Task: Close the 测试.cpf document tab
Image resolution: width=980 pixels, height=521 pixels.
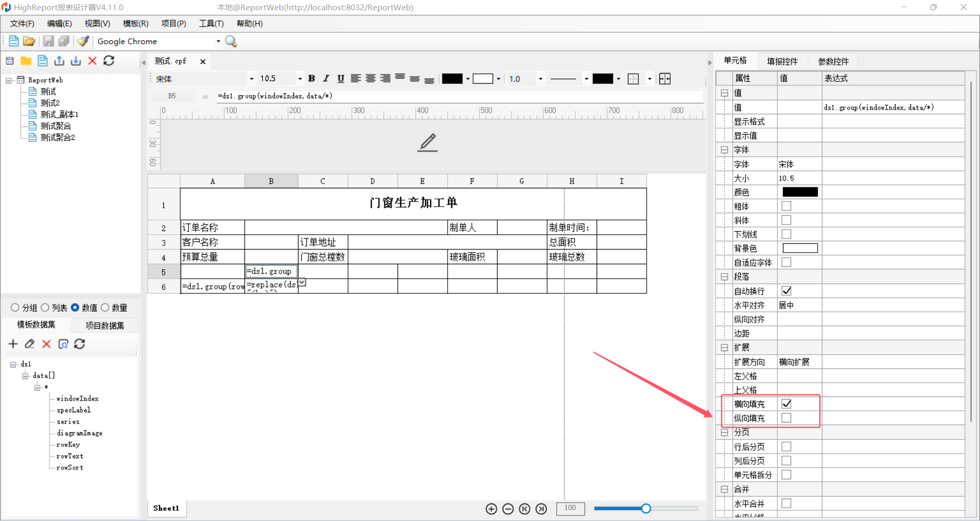Action: point(203,62)
